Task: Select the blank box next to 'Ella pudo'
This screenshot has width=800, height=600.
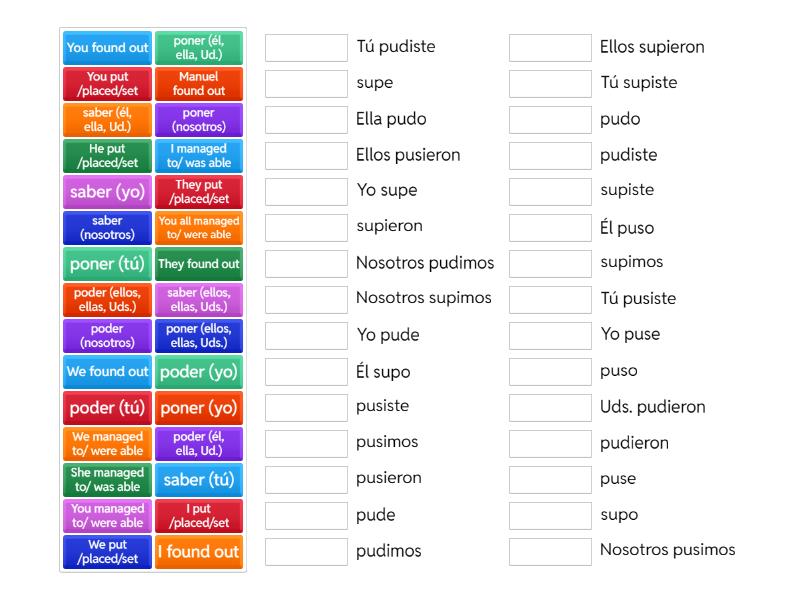Action: click(306, 120)
